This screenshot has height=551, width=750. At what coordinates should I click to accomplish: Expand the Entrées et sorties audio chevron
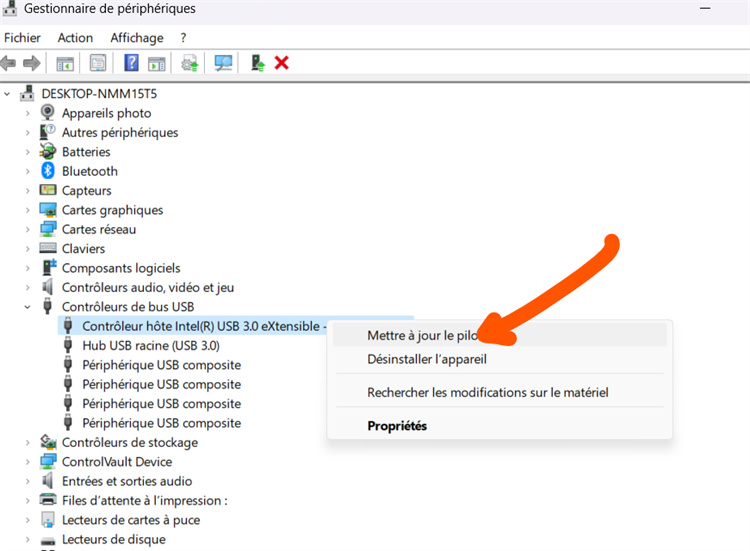(27, 482)
